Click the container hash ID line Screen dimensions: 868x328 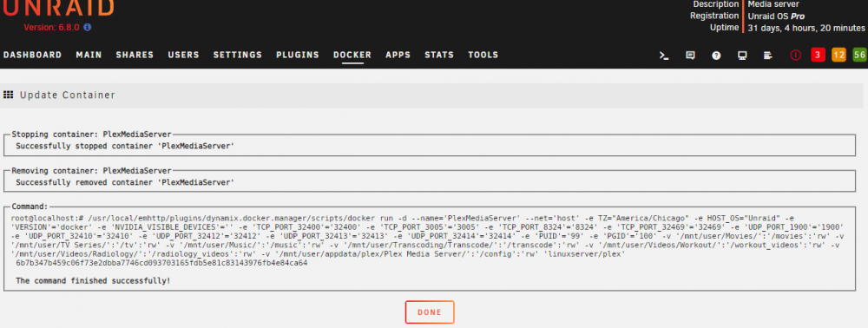point(161,263)
